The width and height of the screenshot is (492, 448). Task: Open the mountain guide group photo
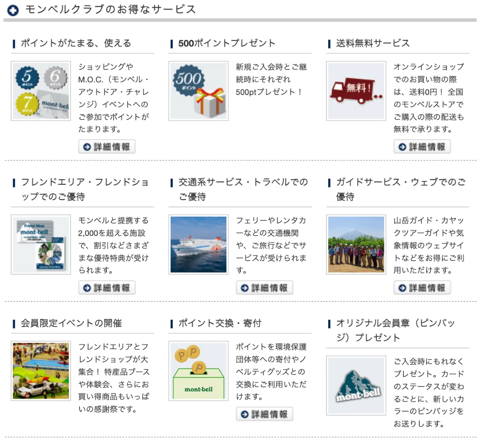[x=356, y=244]
